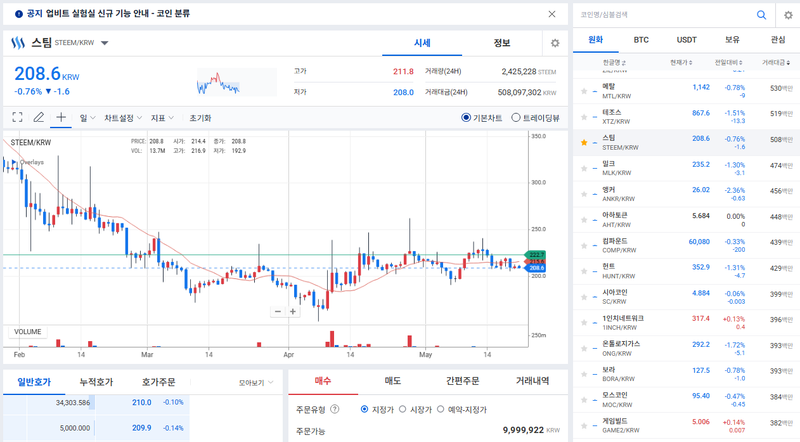
Task: Open the 일 timeframe dropdown
Action: click(87, 118)
